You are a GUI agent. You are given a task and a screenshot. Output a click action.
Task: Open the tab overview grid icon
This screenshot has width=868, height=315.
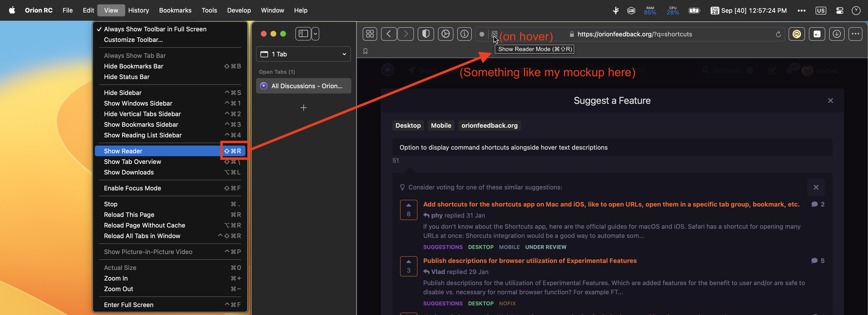pyautogui.click(x=370, y=34)
